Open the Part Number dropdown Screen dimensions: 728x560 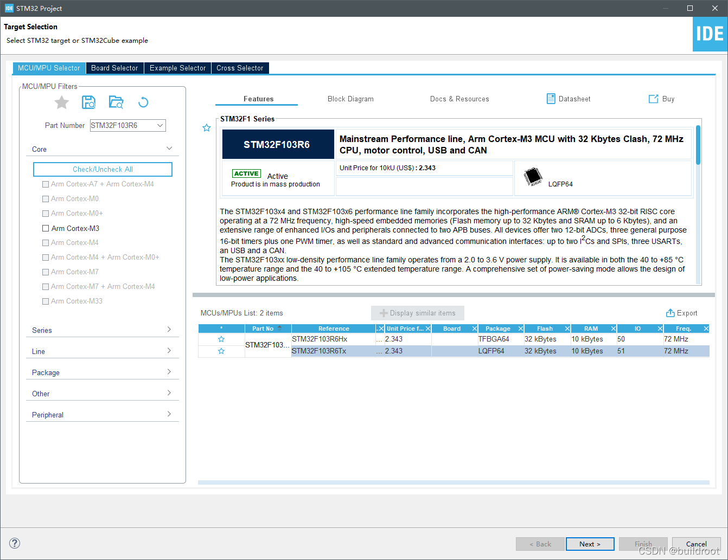coord(160,125)
